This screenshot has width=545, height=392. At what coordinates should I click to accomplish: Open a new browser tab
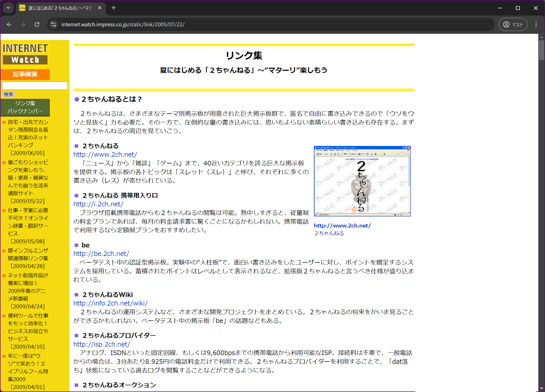(x=114, y=8)
